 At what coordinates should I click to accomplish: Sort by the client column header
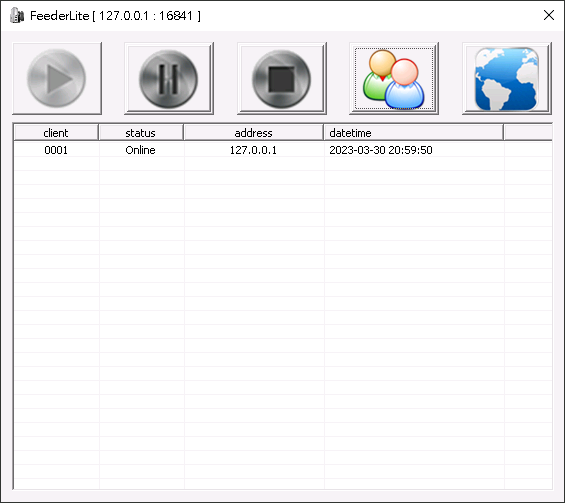point(56,133)
